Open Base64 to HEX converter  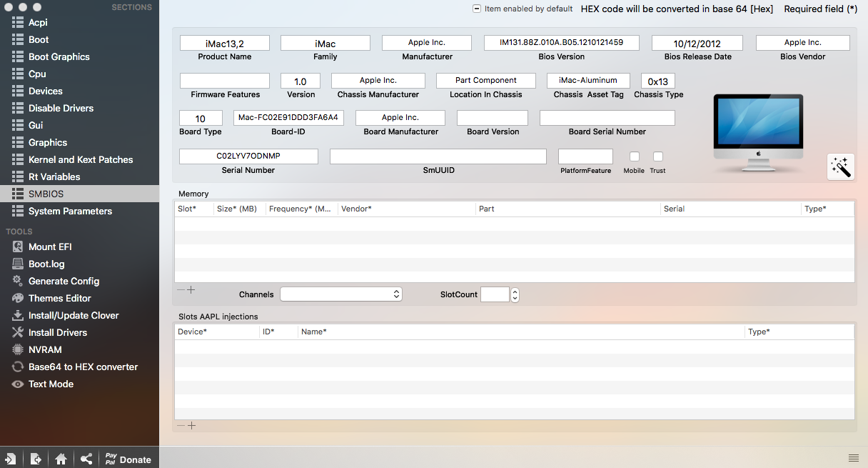coord(79,367)
